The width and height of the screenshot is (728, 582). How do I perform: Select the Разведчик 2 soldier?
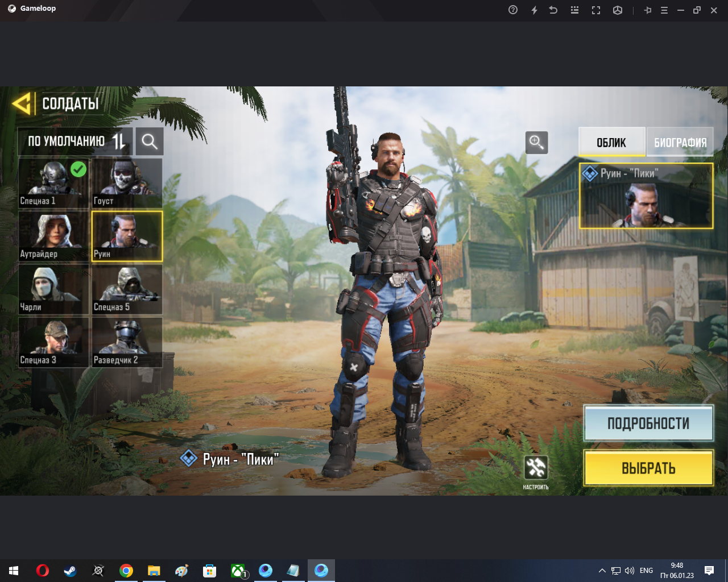pyautogui.click(x=127, y=342)
